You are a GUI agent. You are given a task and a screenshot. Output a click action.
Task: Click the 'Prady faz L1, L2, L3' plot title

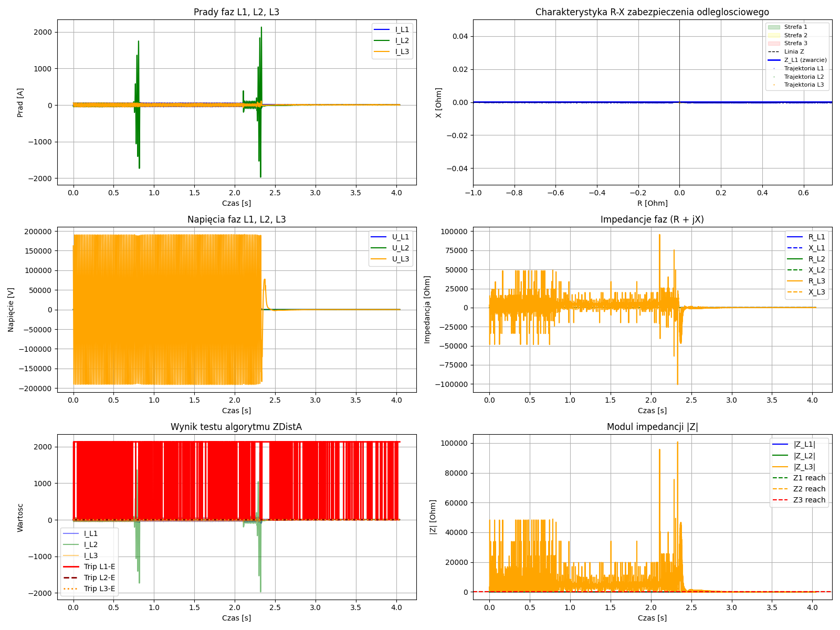click(236, 12)
